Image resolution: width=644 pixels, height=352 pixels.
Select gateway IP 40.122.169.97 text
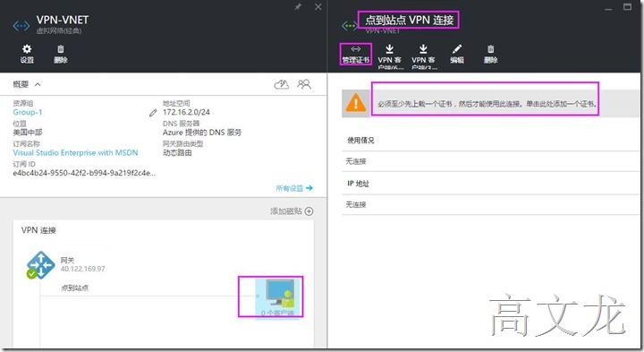(x=82, y=269)
